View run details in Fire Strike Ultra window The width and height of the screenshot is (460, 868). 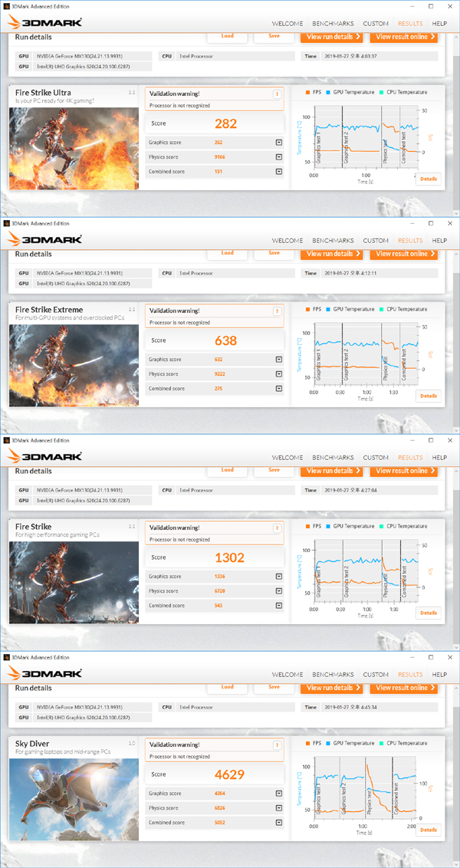pos(331,37)
